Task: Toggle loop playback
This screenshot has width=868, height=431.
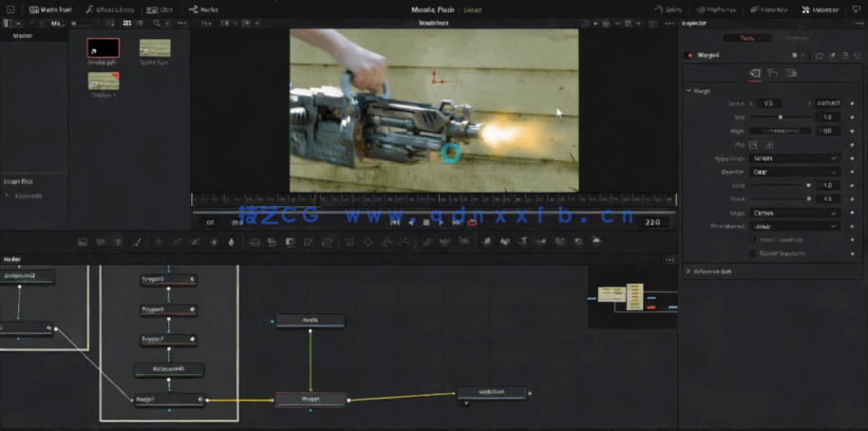Action: pos(472,222)
